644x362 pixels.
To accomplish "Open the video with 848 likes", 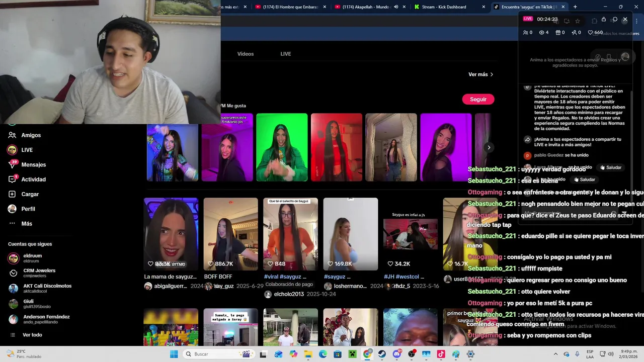I will pos(291,234).
